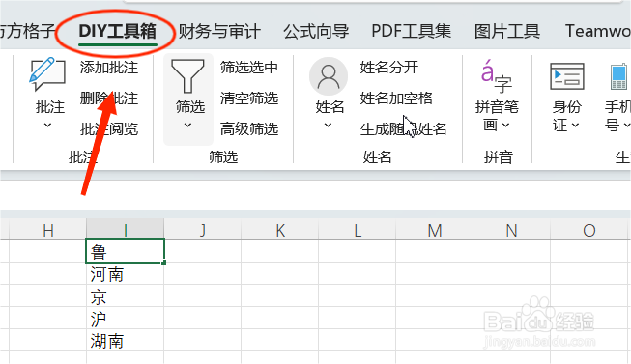
Task: Switch to the 方方格子 tab
Action: pos(27,31)
